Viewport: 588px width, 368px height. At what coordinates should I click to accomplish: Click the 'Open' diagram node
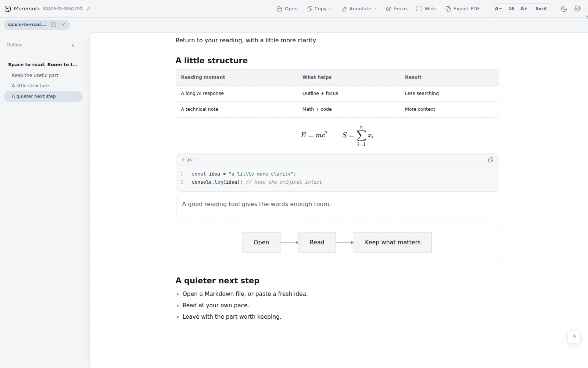click(261, 243)
